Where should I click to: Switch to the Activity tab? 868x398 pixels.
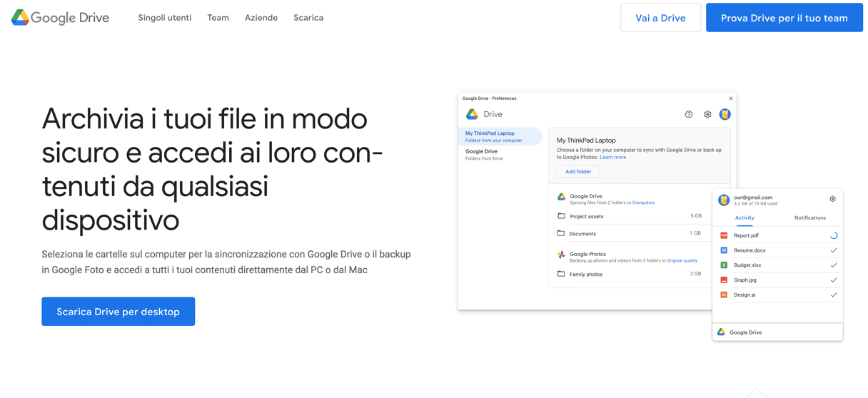745,218
